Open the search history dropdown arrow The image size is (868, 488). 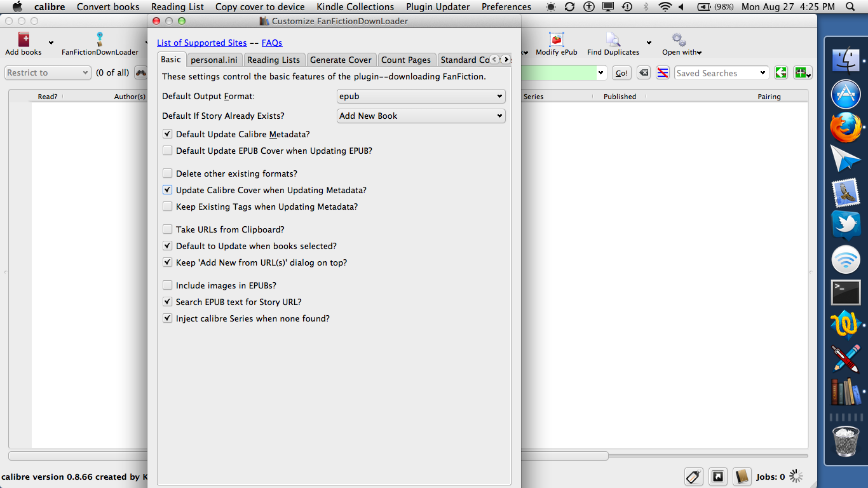(x=601, y=73)
